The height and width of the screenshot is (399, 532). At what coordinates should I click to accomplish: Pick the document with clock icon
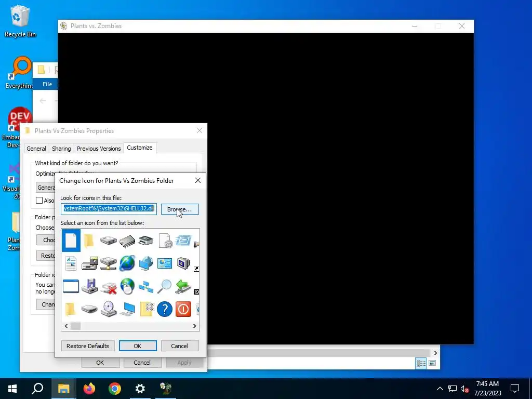pos(165,241)
